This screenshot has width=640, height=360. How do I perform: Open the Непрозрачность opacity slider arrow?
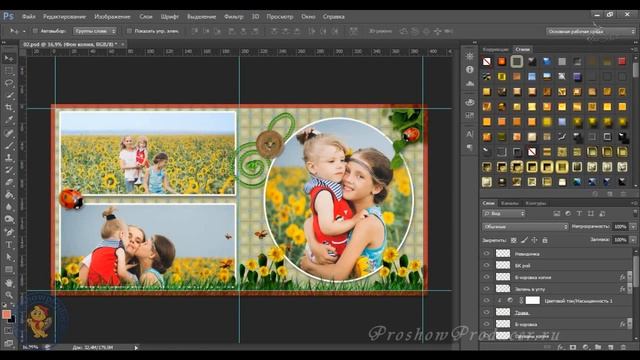tap(633, 227)
